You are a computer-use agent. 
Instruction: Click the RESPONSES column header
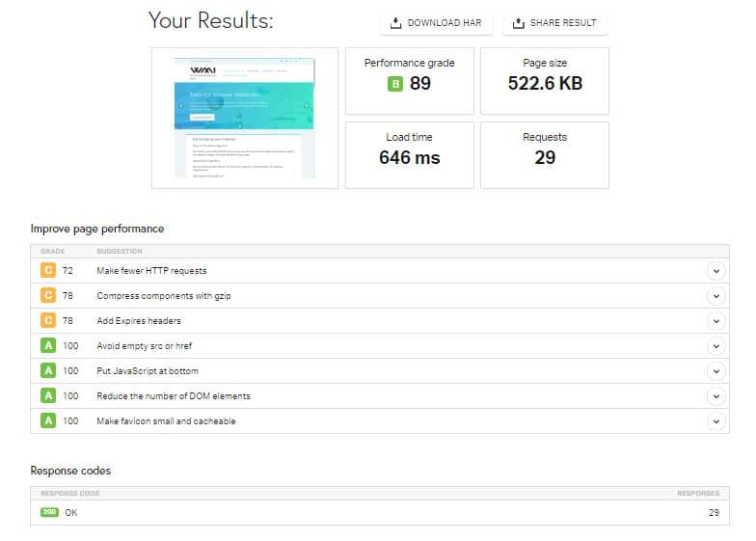698,494
